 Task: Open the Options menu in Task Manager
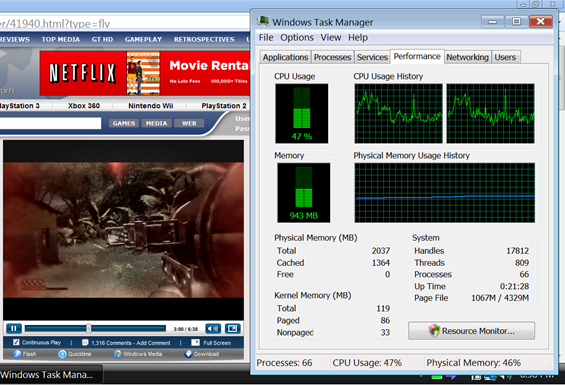coord(297,37)
